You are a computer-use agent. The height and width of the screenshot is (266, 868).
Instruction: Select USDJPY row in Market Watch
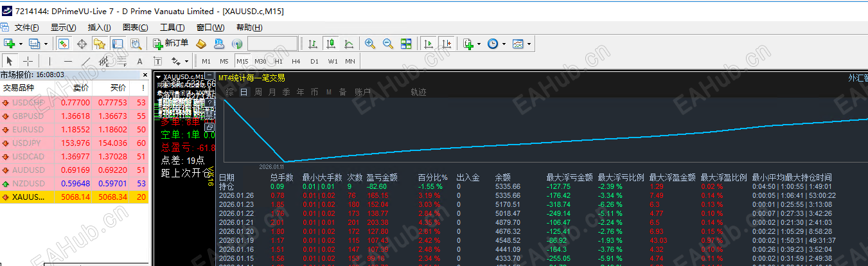75,143
